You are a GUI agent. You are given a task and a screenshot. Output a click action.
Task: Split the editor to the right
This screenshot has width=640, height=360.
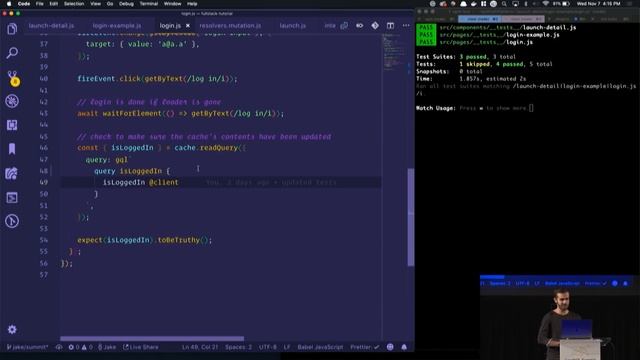[390, 25]
